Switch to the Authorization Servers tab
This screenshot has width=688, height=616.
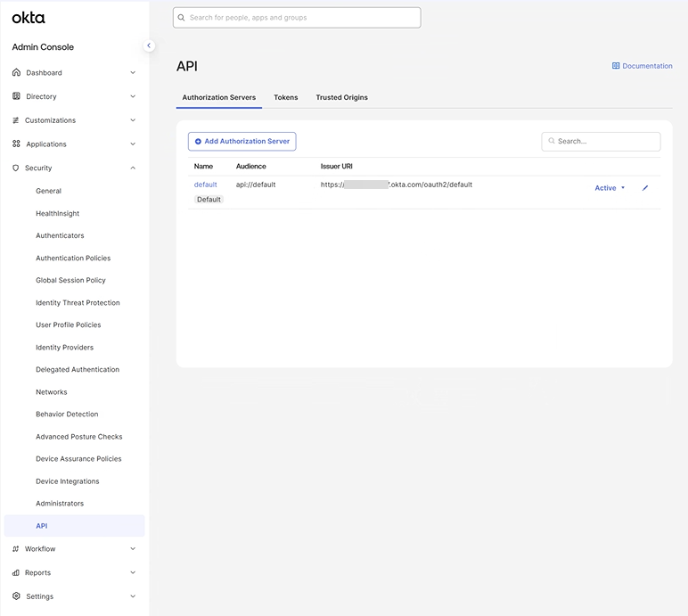[x=219, y=97]
